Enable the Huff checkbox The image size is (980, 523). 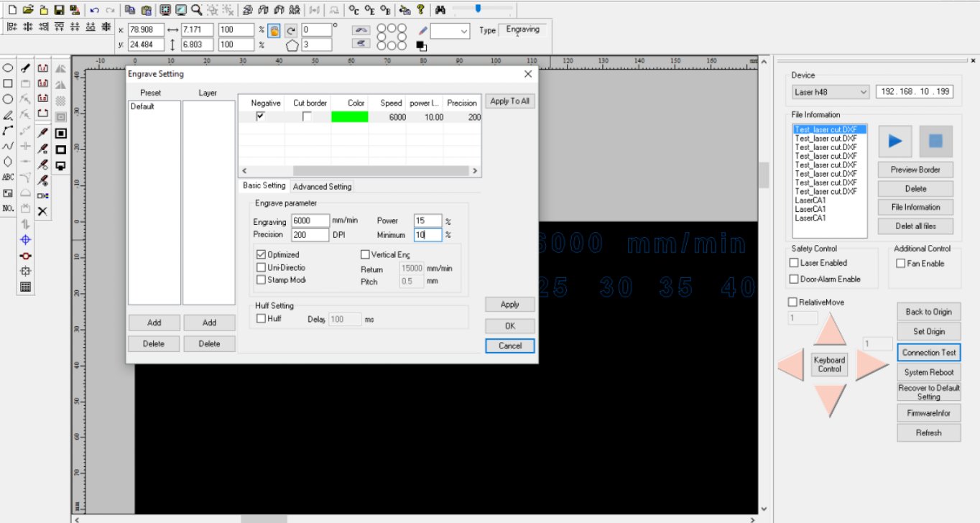[261, 318]
